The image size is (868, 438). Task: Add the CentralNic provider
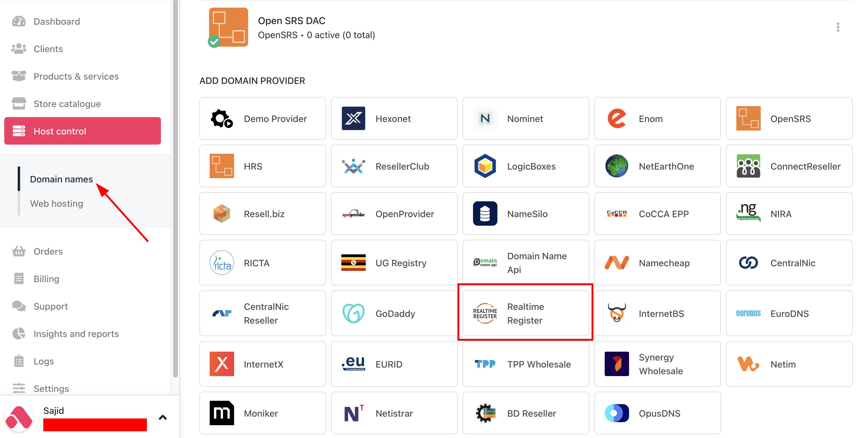point(789,263)
